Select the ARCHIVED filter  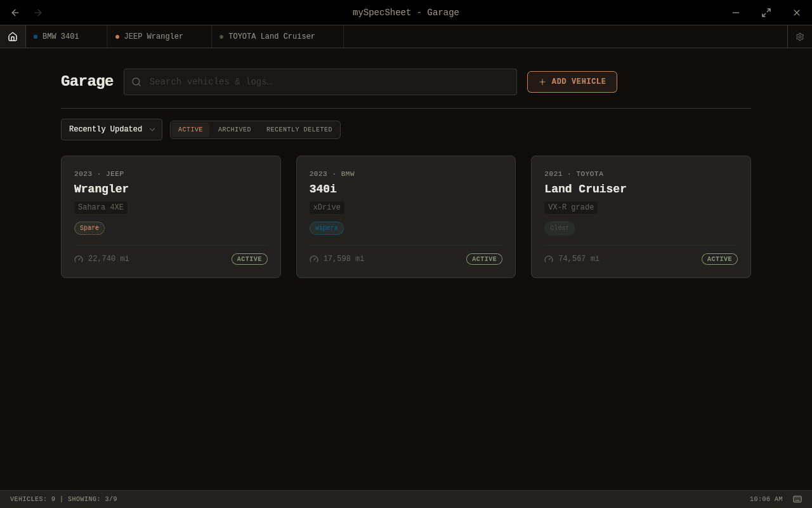pos(234,130)
